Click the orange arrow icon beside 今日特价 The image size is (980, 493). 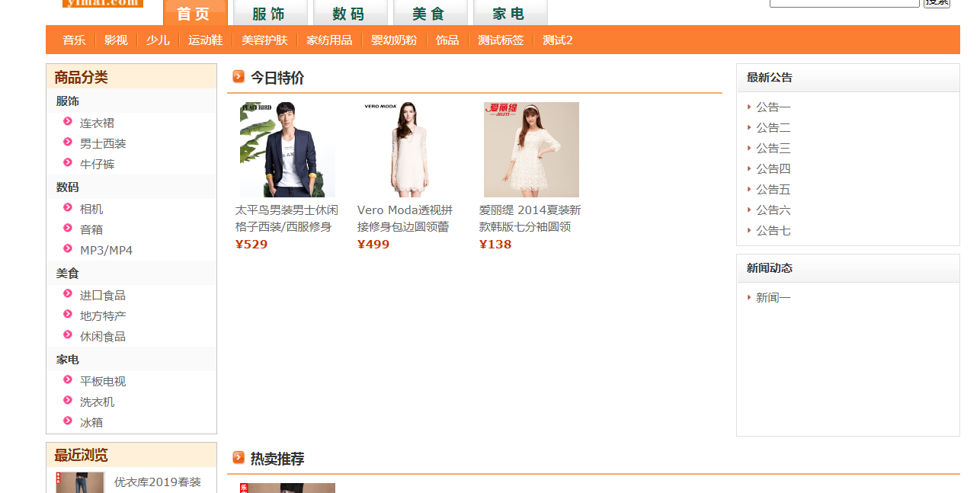point(239,76)
